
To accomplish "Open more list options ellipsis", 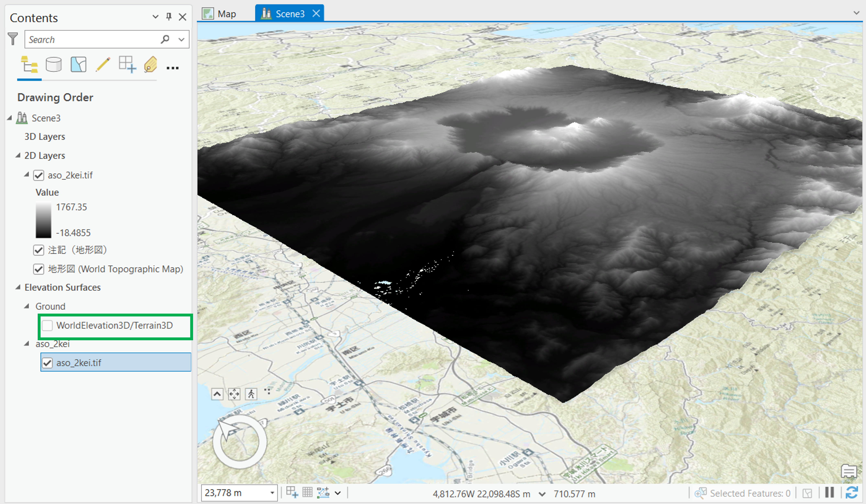I will (173, 68).
